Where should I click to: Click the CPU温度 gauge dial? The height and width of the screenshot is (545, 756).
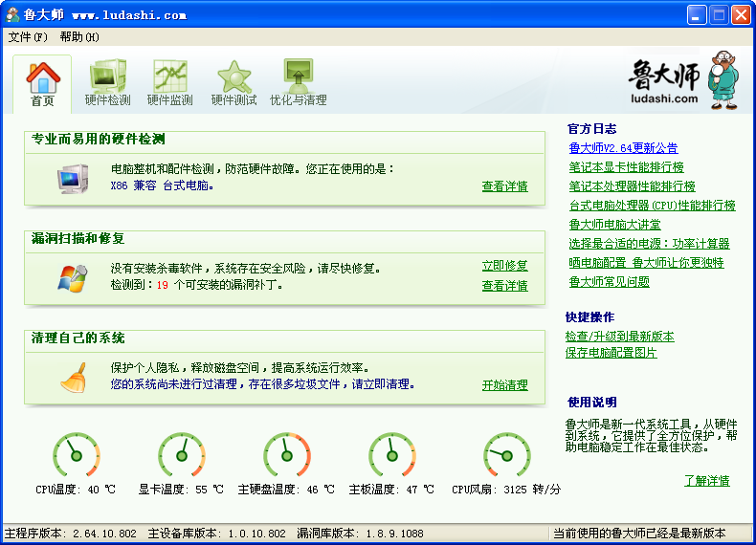pos(77,455)
